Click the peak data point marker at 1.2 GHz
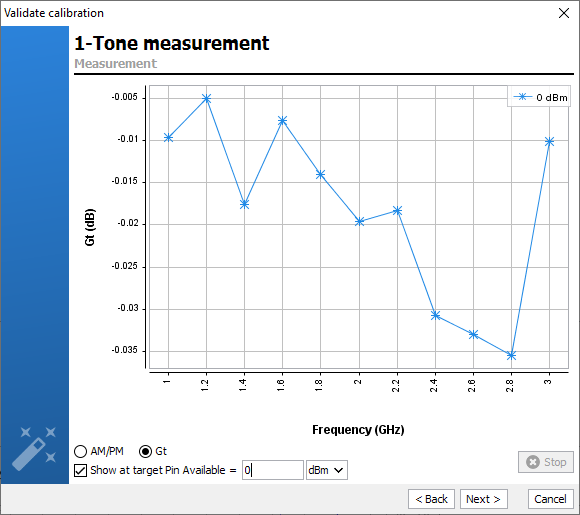The width and height of the screenshot is (580, 515). tap(207, 98)
